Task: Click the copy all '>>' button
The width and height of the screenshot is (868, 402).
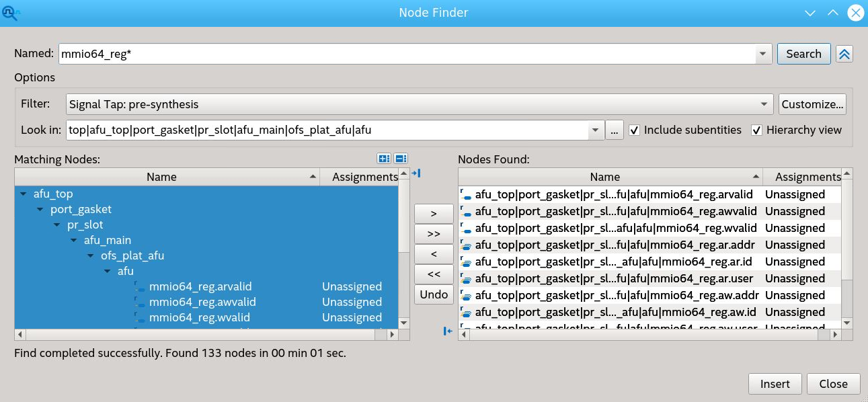Action: (434, 234)
